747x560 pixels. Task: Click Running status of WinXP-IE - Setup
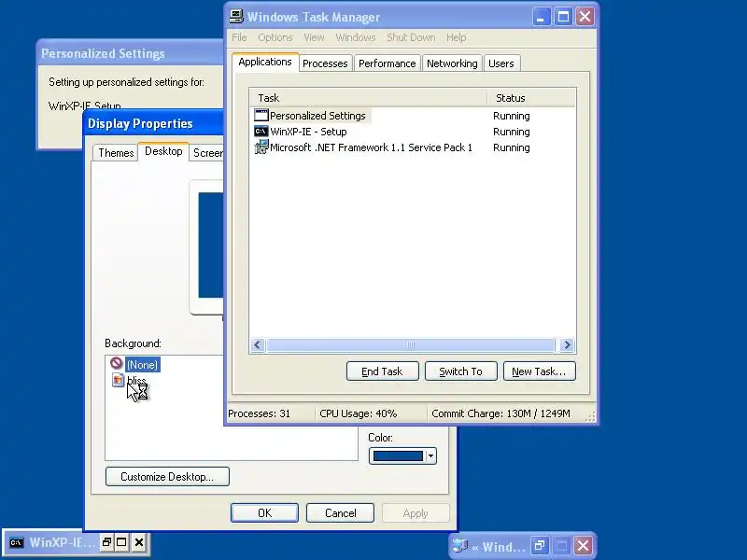click(x=511, y=132)
